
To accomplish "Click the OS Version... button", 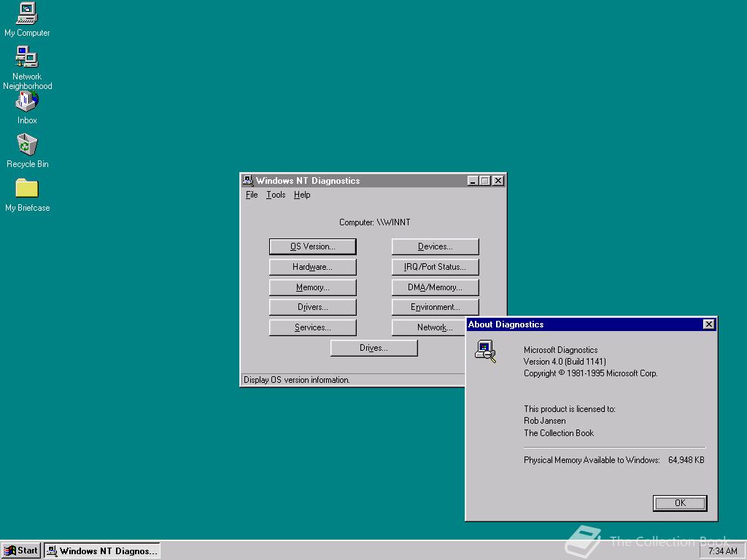I will (312, 246).
